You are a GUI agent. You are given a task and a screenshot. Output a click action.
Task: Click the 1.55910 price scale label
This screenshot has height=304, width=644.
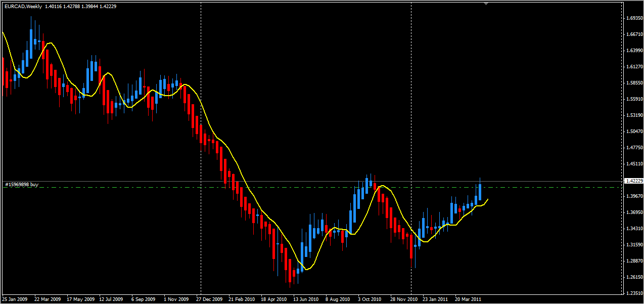click(633, 99)
